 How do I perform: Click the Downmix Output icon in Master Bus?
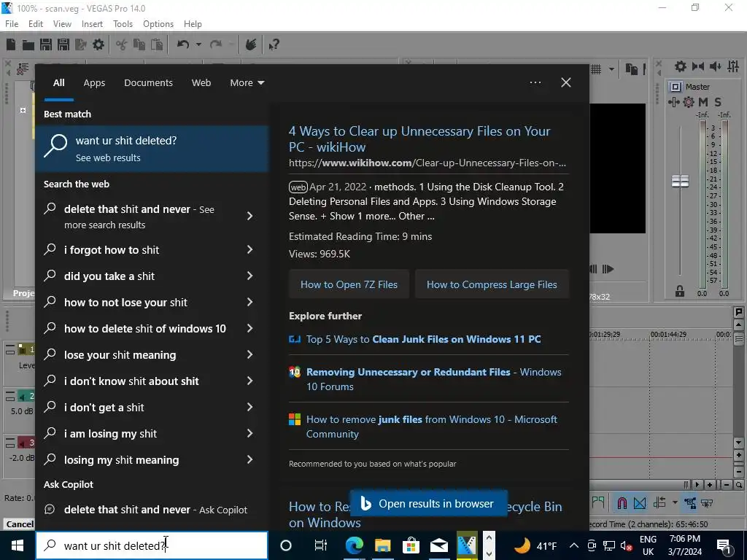[698, 66]
